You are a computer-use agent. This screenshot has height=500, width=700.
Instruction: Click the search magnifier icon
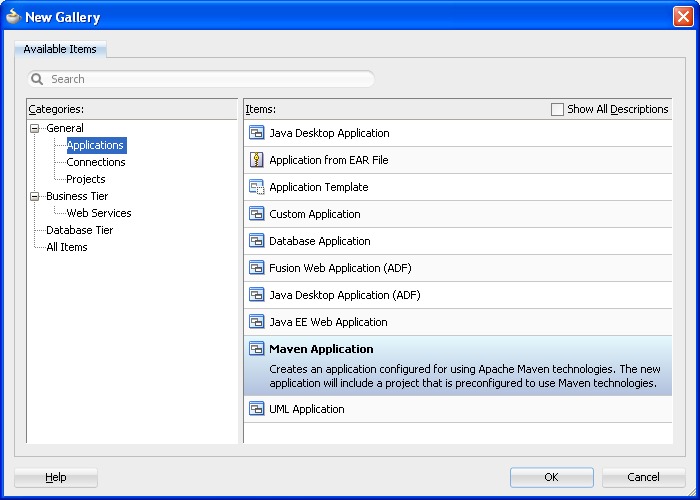38,79
